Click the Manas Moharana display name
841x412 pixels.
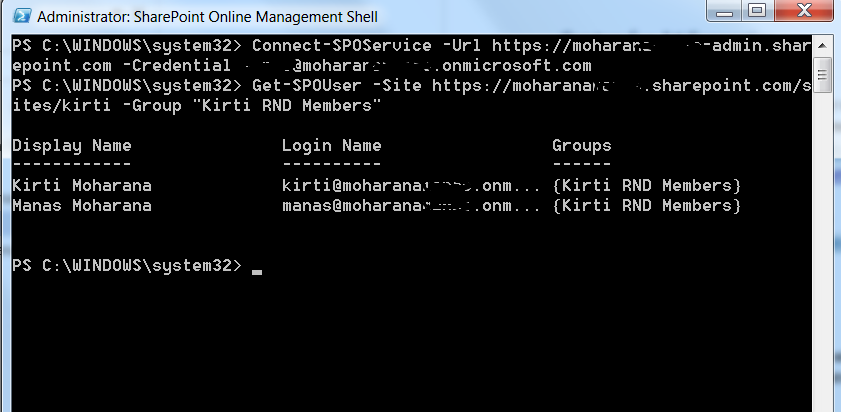(82, 206)
